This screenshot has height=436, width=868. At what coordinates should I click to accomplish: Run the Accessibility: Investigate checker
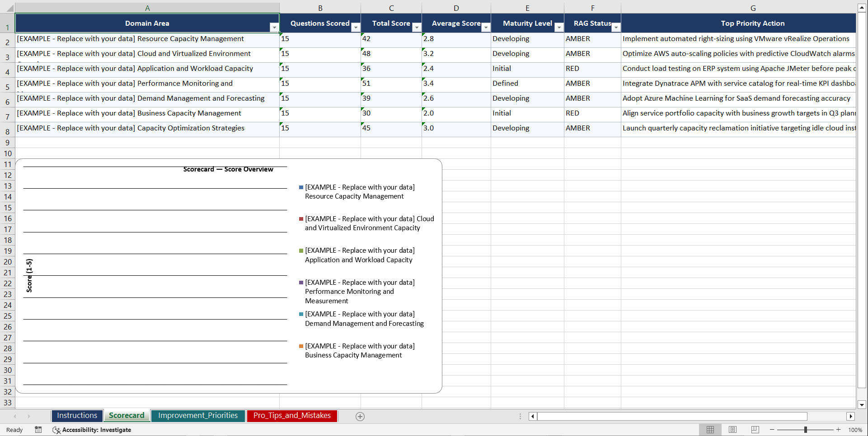tap(92, 430)
